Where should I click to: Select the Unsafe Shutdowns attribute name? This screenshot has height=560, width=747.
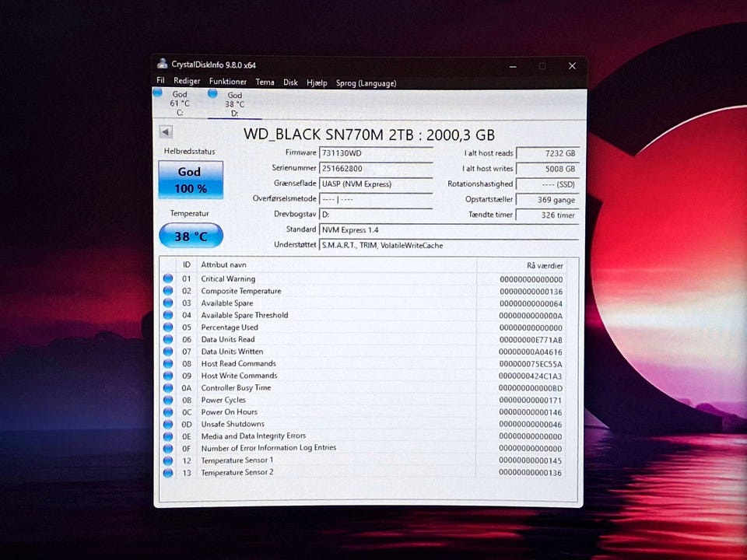point(233,424)
